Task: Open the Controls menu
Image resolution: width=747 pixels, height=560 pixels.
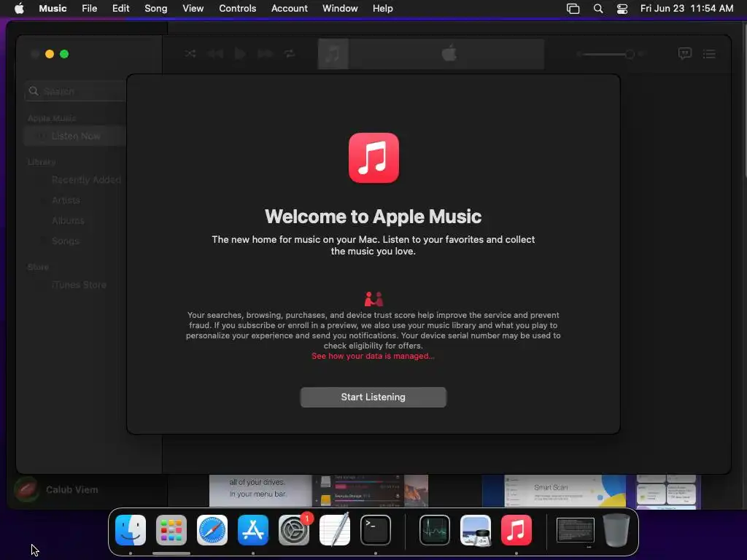Action: coord(237,8)
